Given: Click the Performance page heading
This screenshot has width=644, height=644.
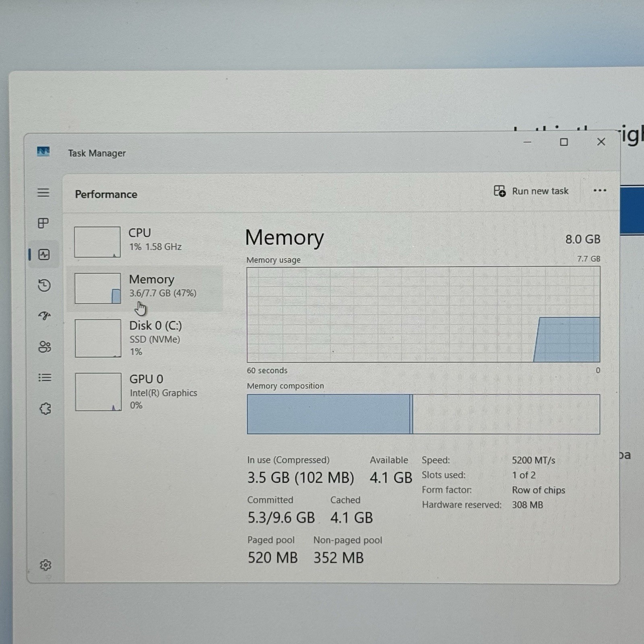Looking at the screenshot, I should click(x=106, y=194).
